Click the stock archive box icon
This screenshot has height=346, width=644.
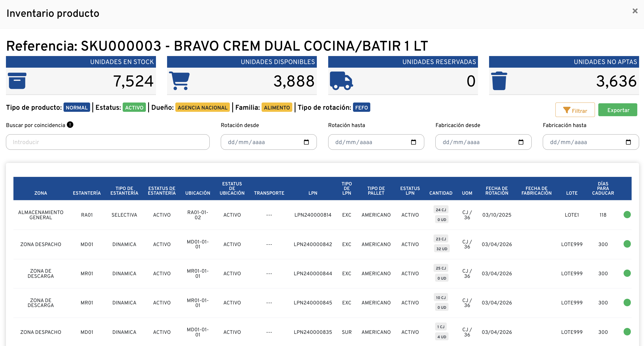[x=17, y=81]
